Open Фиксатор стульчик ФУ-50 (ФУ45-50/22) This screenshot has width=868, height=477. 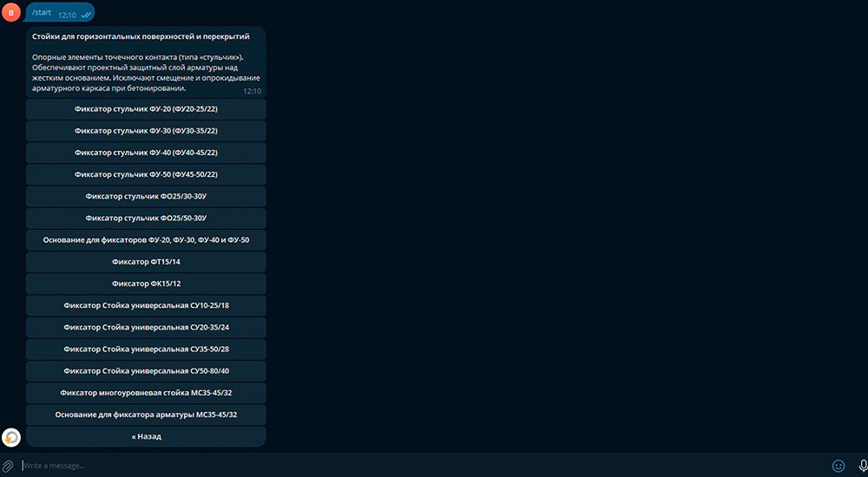146,175
